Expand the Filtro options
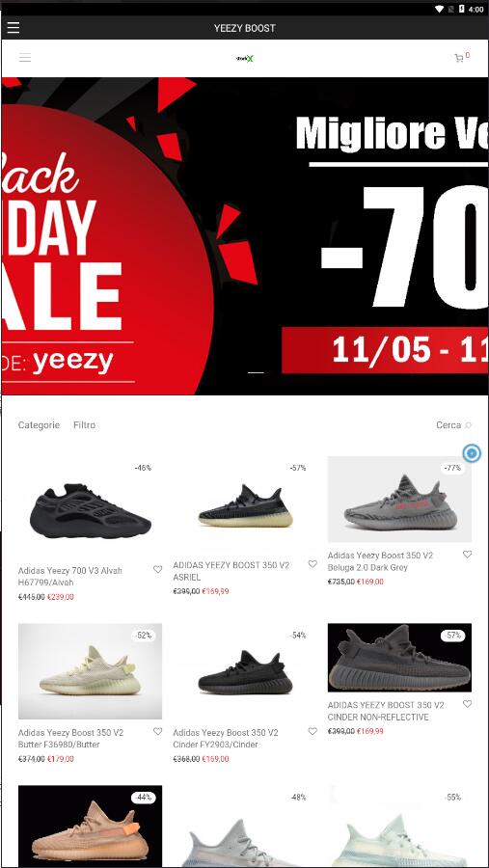The width and height of the screenshot is (489, 868). coord(84,425)
